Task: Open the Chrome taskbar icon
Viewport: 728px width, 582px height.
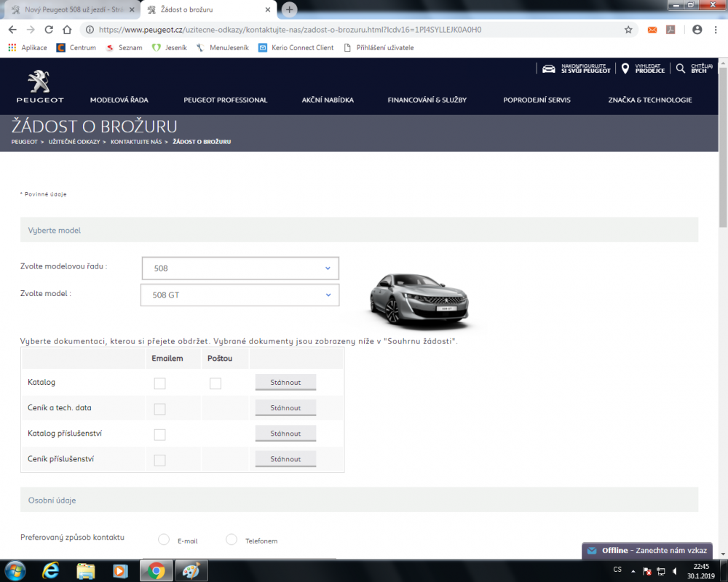Action: click(157, 570)
